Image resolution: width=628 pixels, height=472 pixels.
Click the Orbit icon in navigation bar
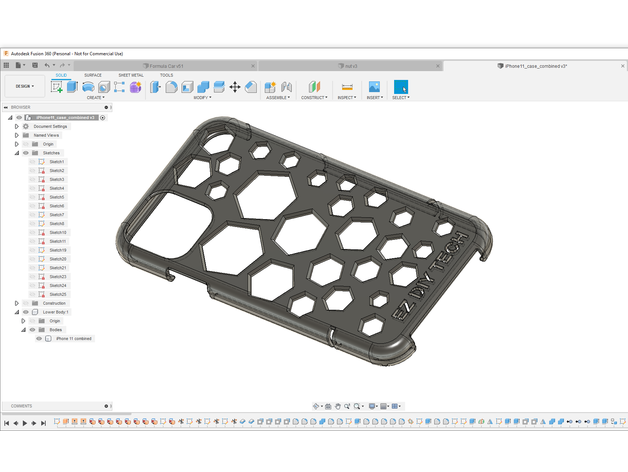pos(316,406)
